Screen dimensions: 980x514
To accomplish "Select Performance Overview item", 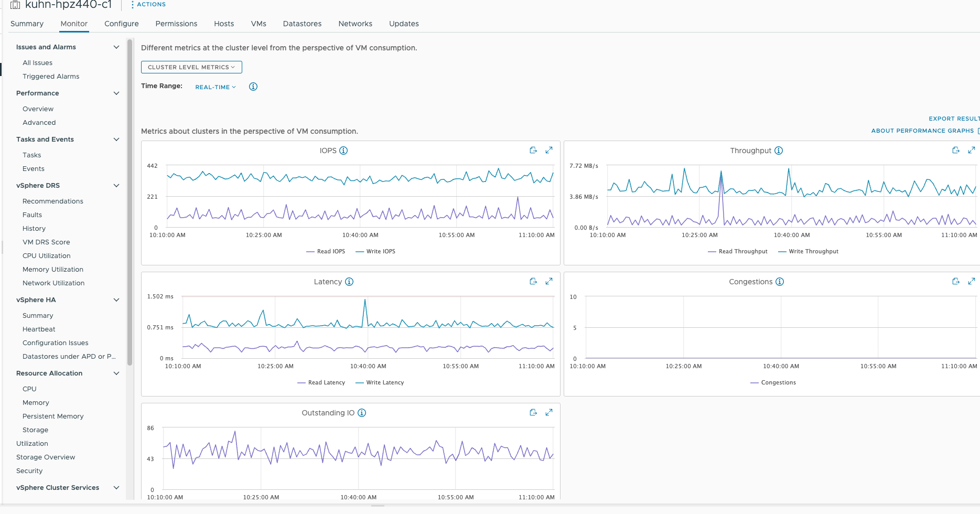I will point(38,109).
